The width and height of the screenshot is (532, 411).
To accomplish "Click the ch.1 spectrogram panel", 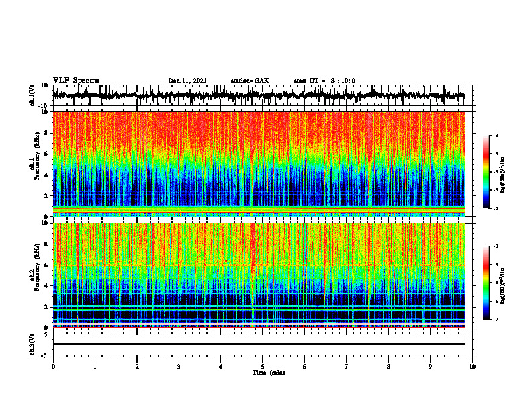I will click(x=259, y=164).
